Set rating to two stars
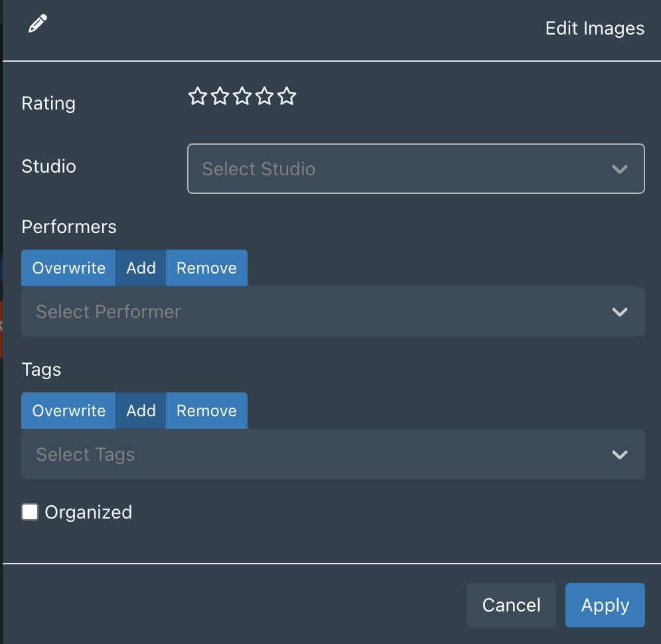The height and width of the screenshot is (644, 661). click(220, 96)
